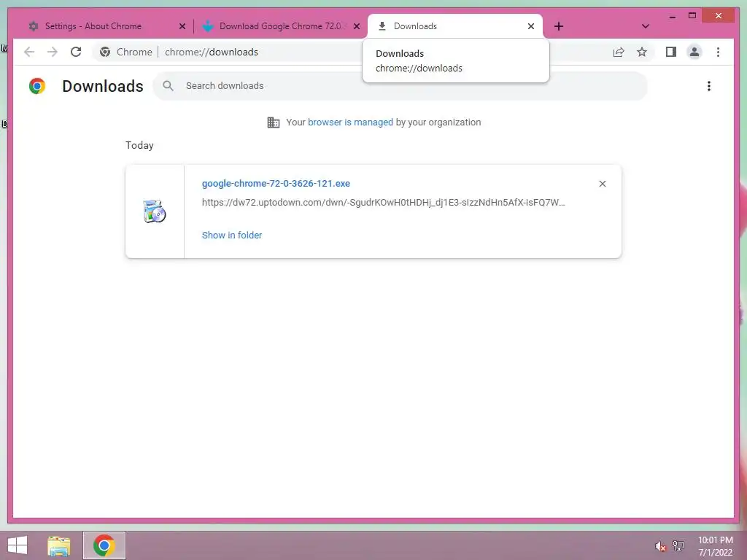747x560 pixels.
Task: Click the magnifier icon in search downloads
Action: tap(168, 86)
